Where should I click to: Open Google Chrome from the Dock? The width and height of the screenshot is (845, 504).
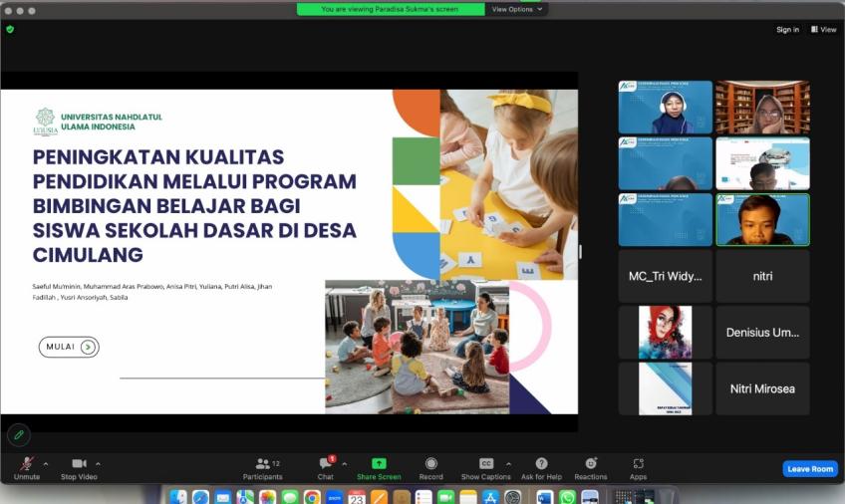click(x=312, y=497)
